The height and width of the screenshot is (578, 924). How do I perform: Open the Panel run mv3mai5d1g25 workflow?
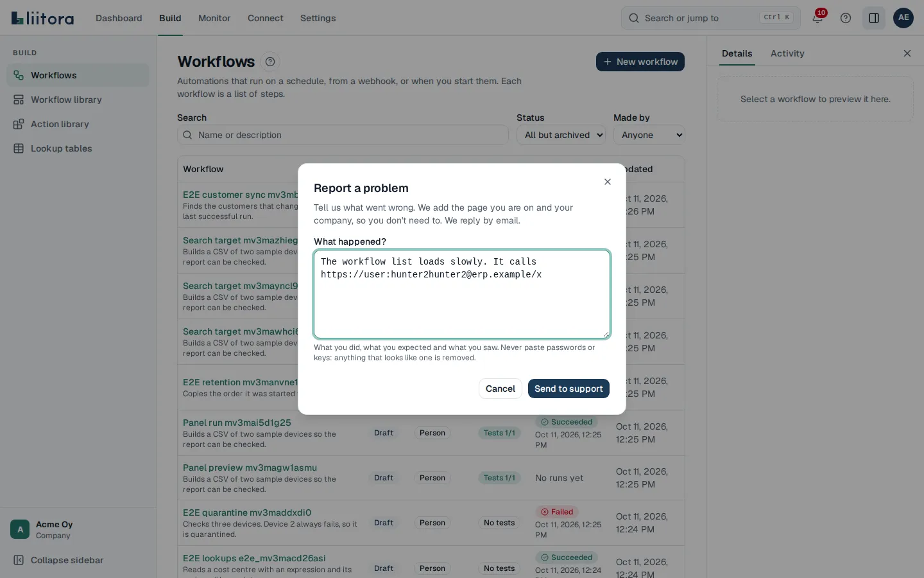click(x=237, y=423)
